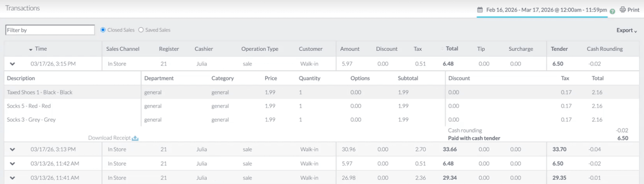Viewport: 644px width, 184px height.
Task: Click the 2.36 tax value
Action: coord(420,178)
